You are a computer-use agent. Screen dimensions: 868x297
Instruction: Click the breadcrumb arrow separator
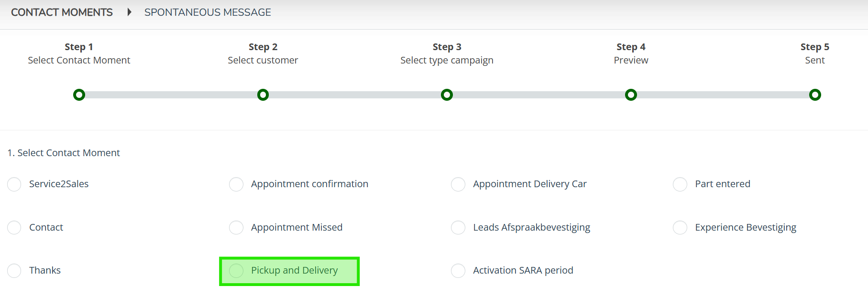click(x=129, y=12)
